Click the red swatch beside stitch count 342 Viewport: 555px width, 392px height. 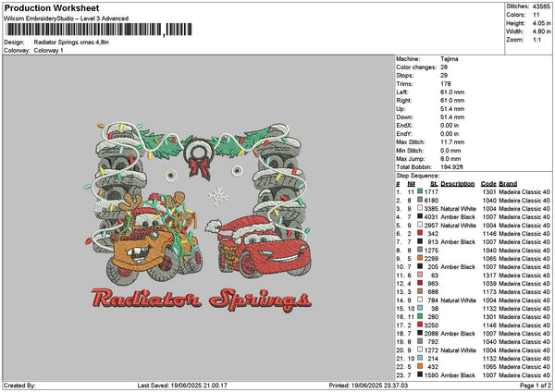[420, 234]
